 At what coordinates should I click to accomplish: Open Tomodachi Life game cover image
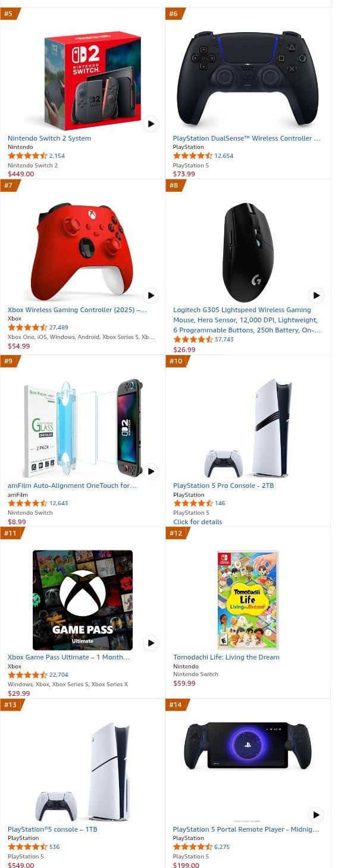coord(248,600)
